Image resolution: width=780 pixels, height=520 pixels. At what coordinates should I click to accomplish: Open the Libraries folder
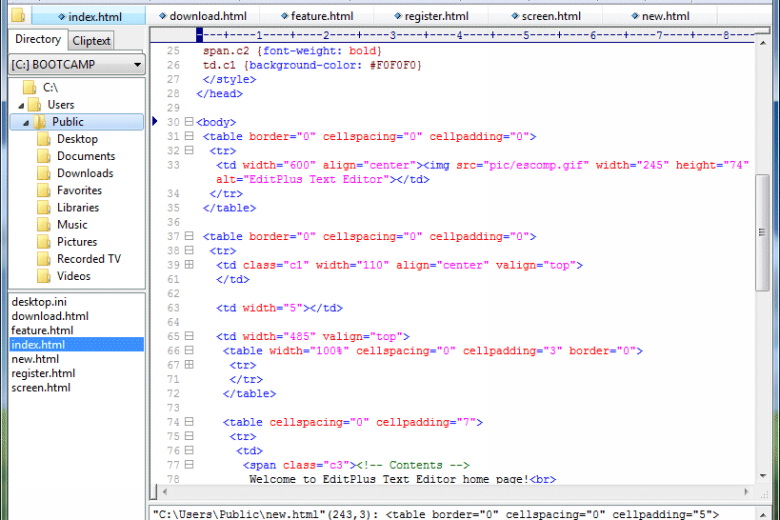78,208
